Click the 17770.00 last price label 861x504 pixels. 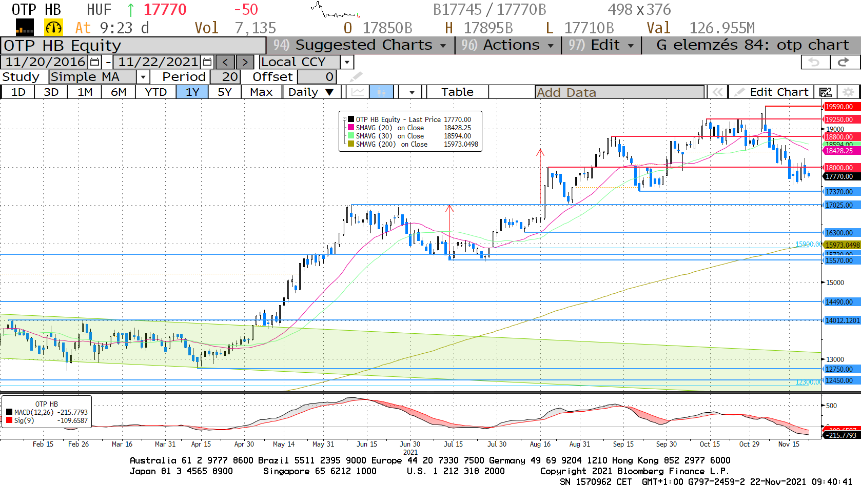point(842,176)
